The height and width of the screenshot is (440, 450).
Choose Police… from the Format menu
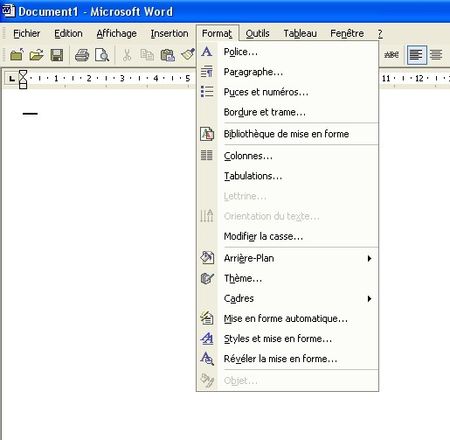pos(288,52)
